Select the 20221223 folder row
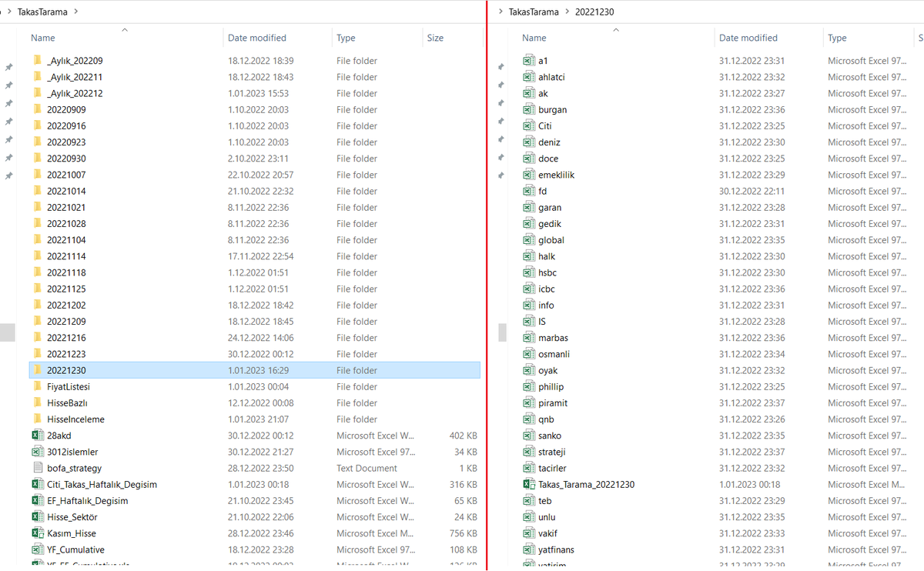This screenshot has height=571, width=924. point(254,354)
